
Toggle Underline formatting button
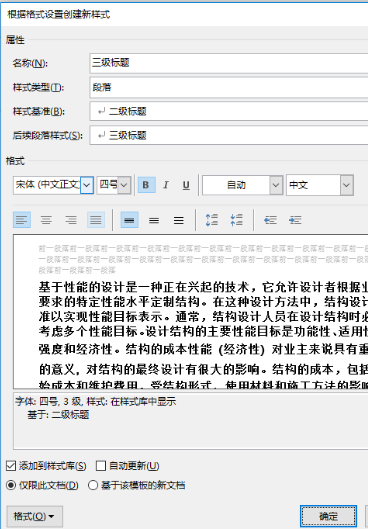[x=186, y=185]
